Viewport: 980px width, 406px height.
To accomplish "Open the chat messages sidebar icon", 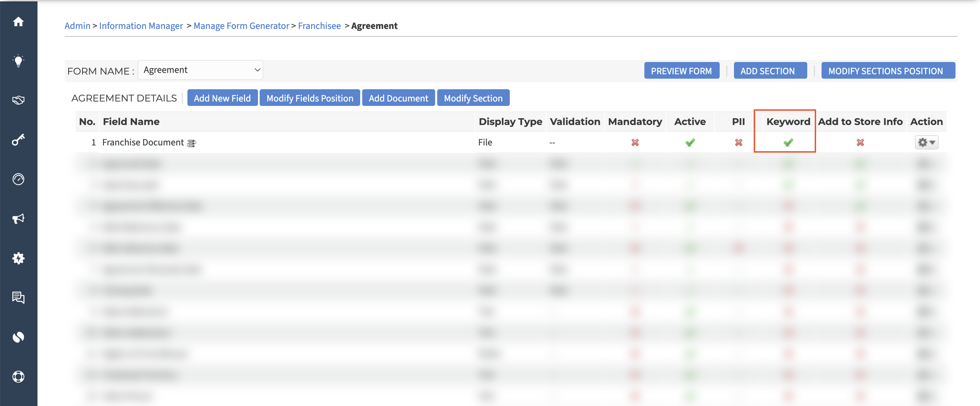I will [18, 297].
